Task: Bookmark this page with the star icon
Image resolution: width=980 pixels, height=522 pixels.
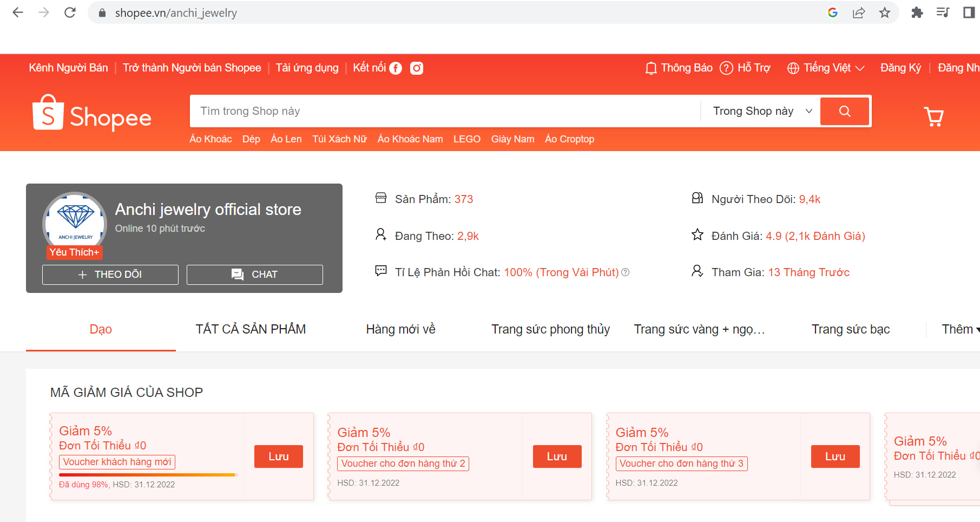Action: [x=884, y=13]
